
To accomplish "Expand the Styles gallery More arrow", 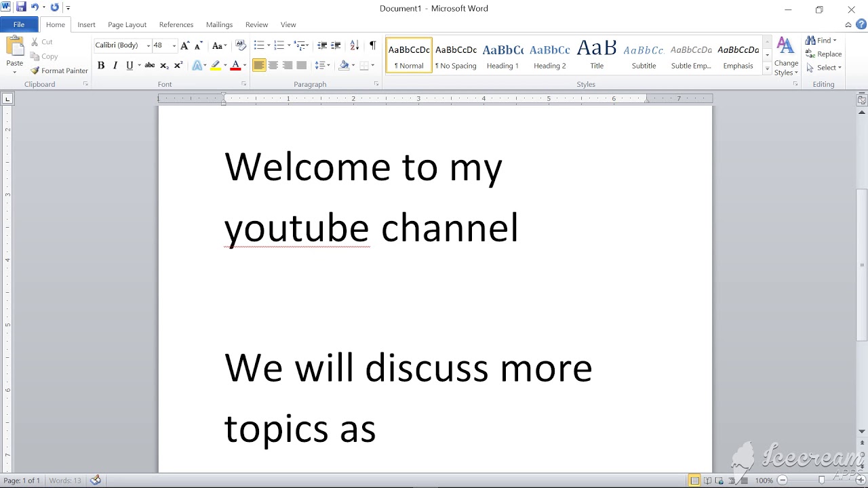I will tap(767, 70).
